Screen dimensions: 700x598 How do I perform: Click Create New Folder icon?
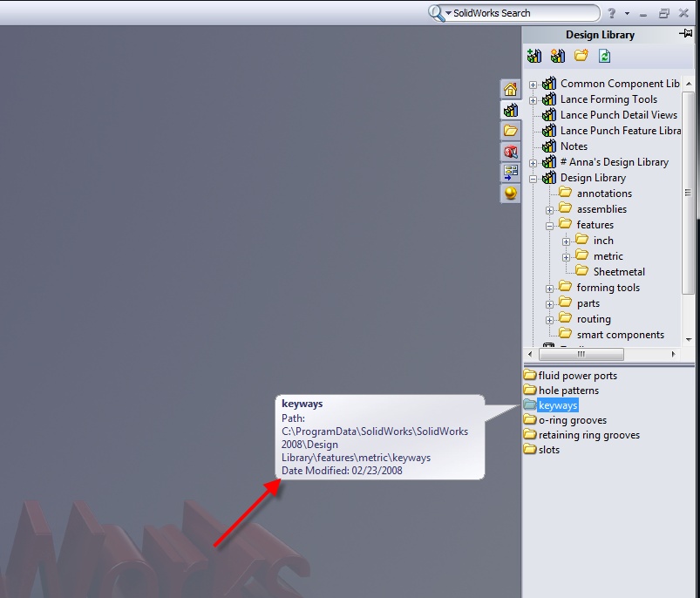click(x=581, y=56)
